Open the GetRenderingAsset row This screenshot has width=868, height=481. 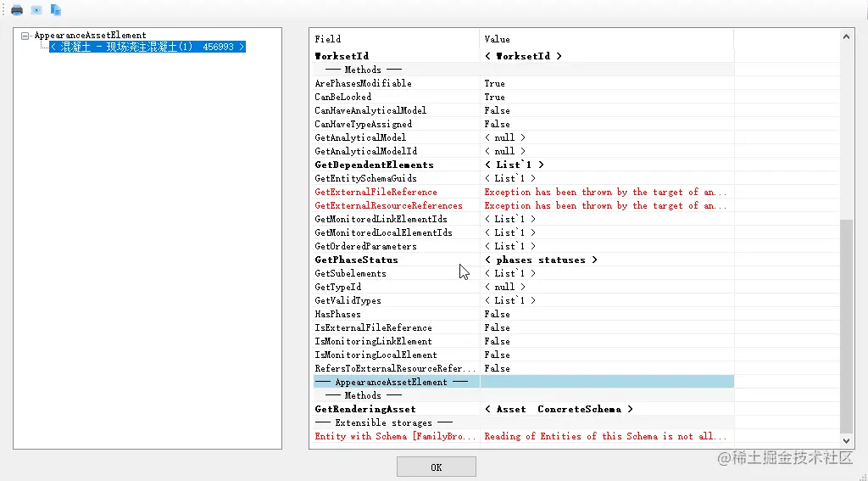[365, 409]
